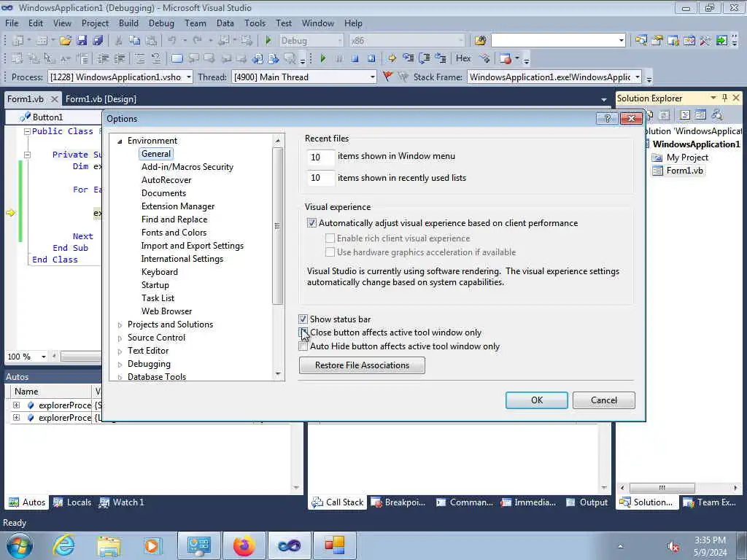This screenshot has height=560, width=747.
Task: Click items shown in recently used lists field
Action: point(321,178)
